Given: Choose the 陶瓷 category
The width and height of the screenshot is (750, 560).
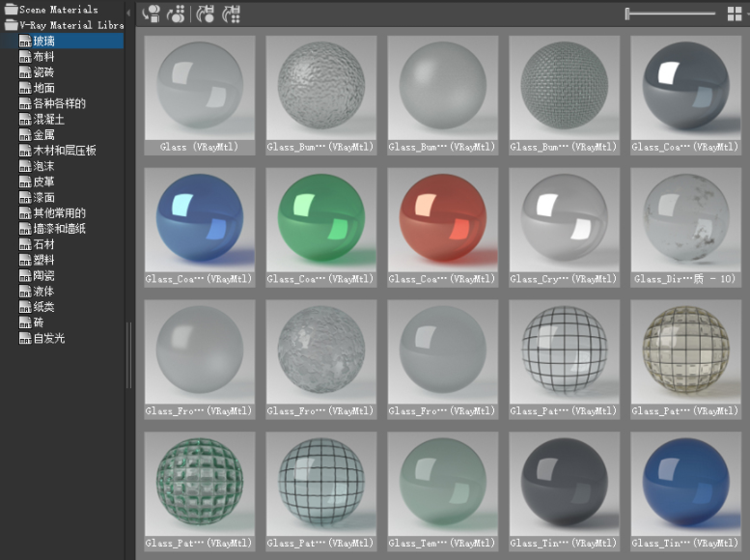Looking at the screenshot, I should pos(37,276).
